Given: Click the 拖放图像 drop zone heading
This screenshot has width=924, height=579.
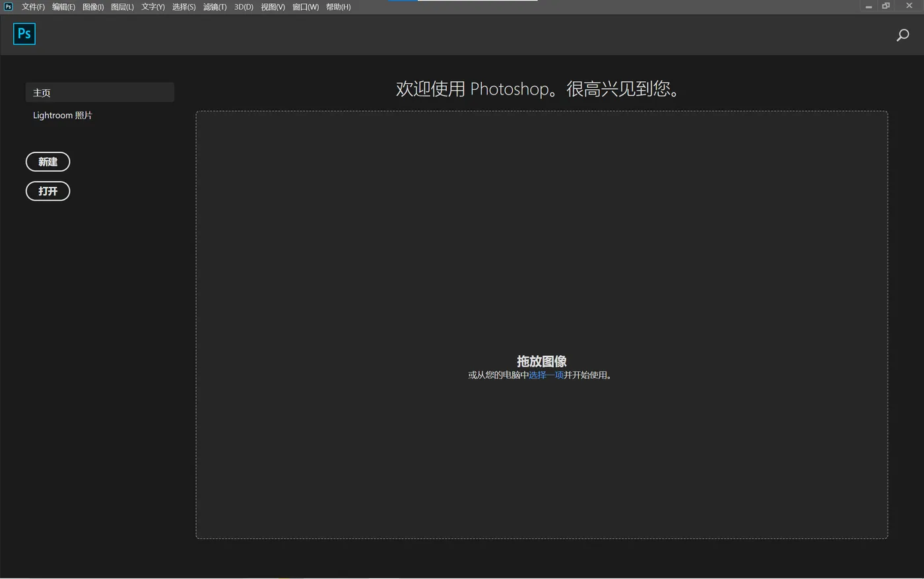Looking at the screenshot, I should (542, 361).
